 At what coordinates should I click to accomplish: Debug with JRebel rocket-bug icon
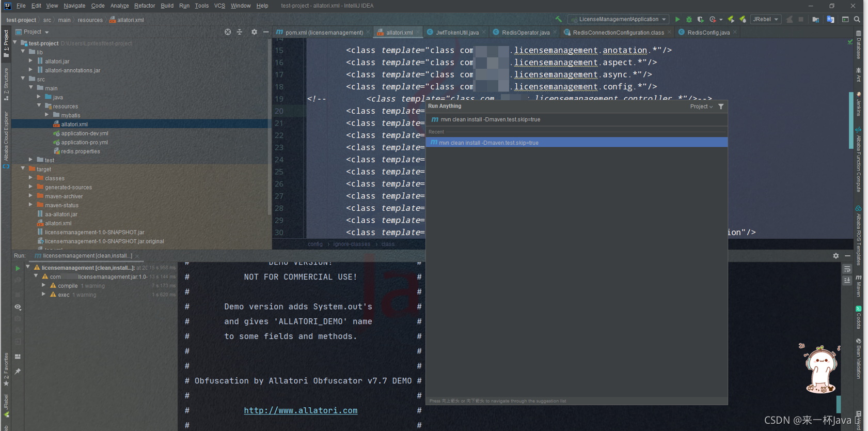tap(743, 19)
